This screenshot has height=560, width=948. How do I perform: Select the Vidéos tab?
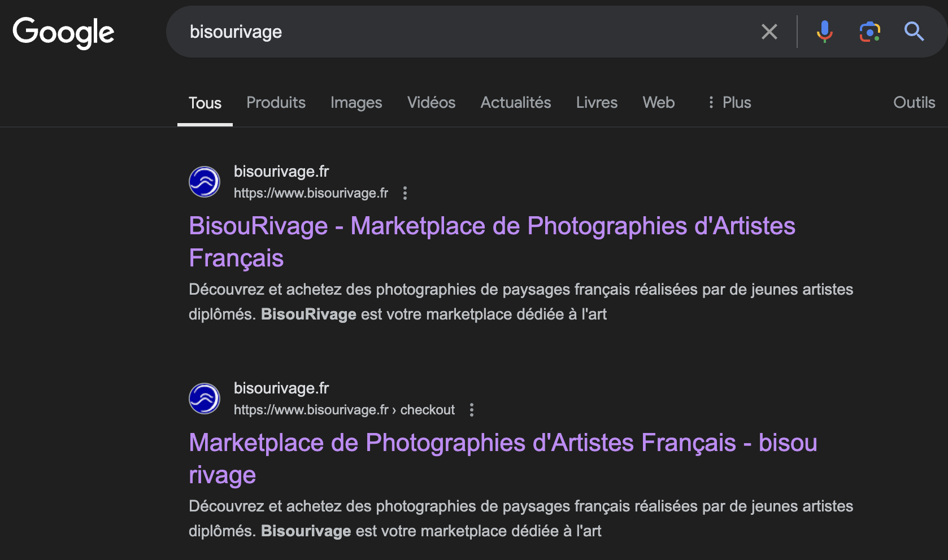431,102
